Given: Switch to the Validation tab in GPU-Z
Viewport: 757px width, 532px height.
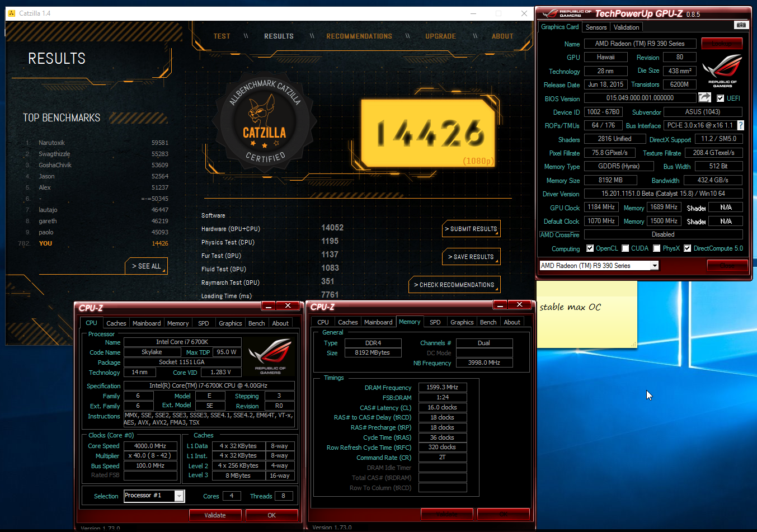Looking at the screenshot, I should click(x=626, y=27).
